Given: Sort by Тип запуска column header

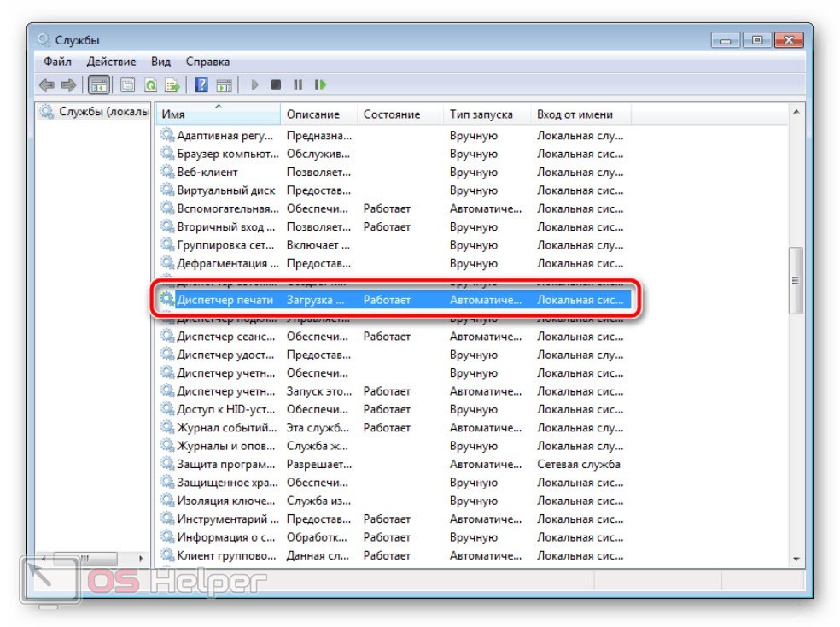Looking at the screenshot, I should 481,114.
